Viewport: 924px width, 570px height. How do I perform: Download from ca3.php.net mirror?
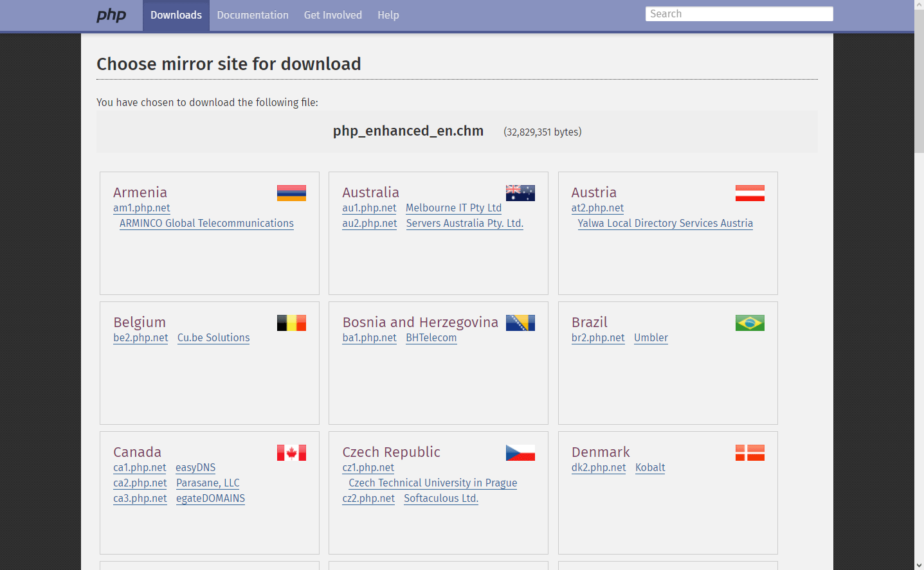click(x=140, y=499)
